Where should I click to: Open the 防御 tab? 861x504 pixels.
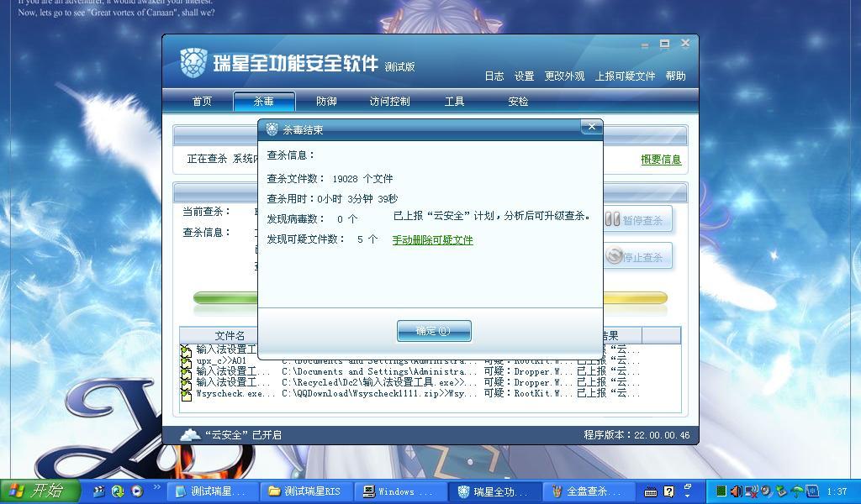(326, 102)
